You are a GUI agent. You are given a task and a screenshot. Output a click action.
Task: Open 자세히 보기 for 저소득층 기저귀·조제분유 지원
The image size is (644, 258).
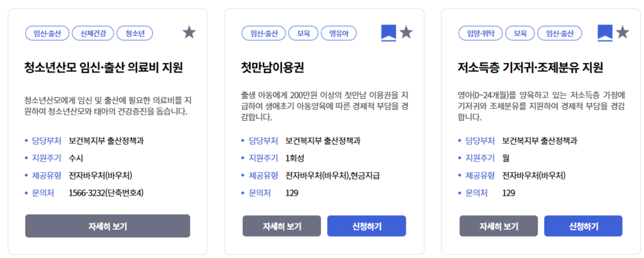(499, 226)
